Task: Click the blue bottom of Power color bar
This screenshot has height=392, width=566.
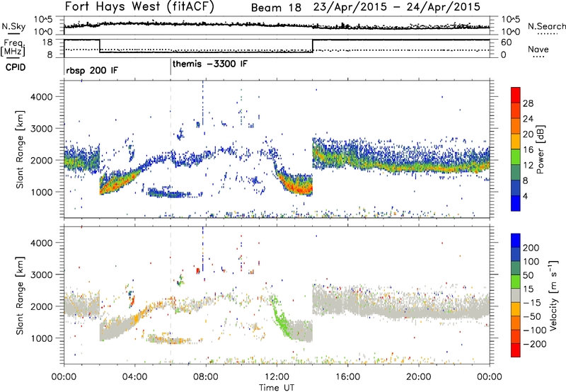Action: pyautogui.click(x=516, y=203)
